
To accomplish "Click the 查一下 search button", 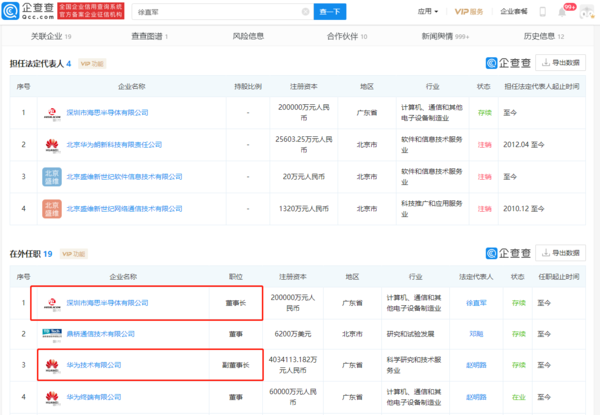I will click(x=330, y=12).
